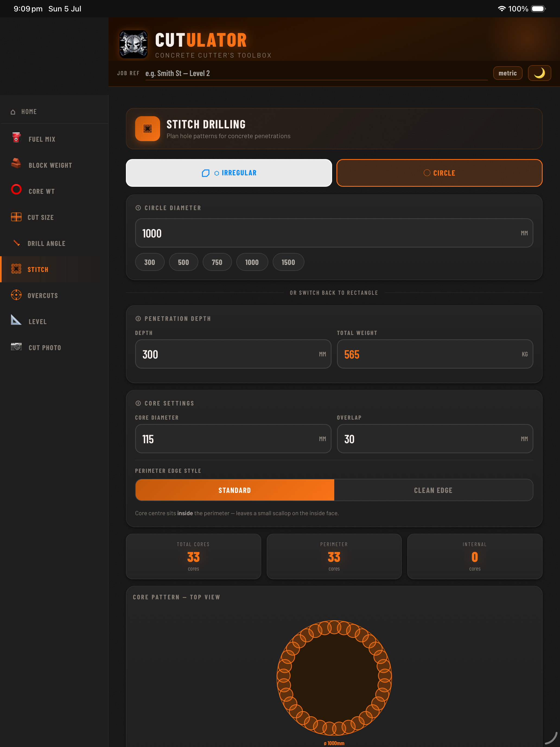The width and height of the screenshot is (560, 747).
Task: Open the Cutulator skull logo
Action: [x=133, y=45]
